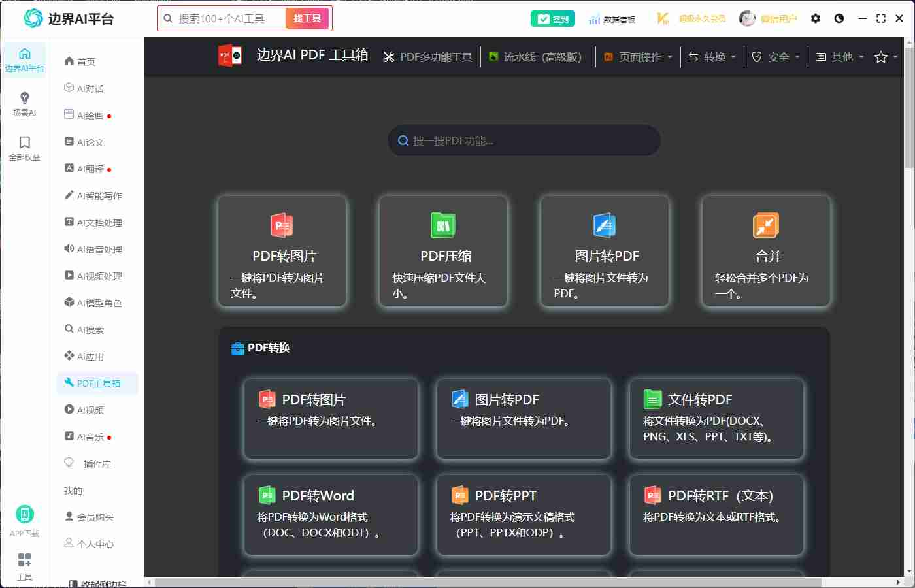Open 流水线（高级版）menu item

[536, 57]
